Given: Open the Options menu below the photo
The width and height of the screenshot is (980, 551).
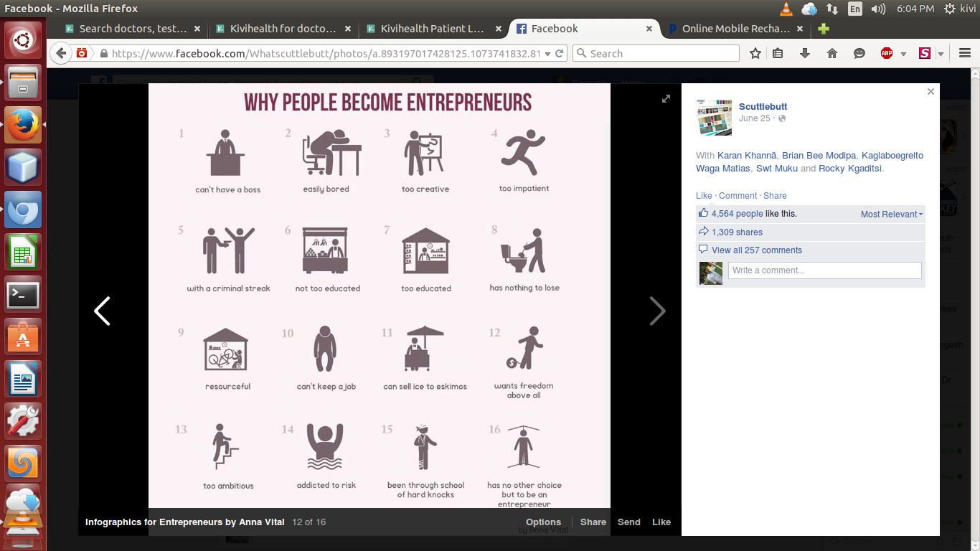Looking at the screenshot, I should point(543,522).
